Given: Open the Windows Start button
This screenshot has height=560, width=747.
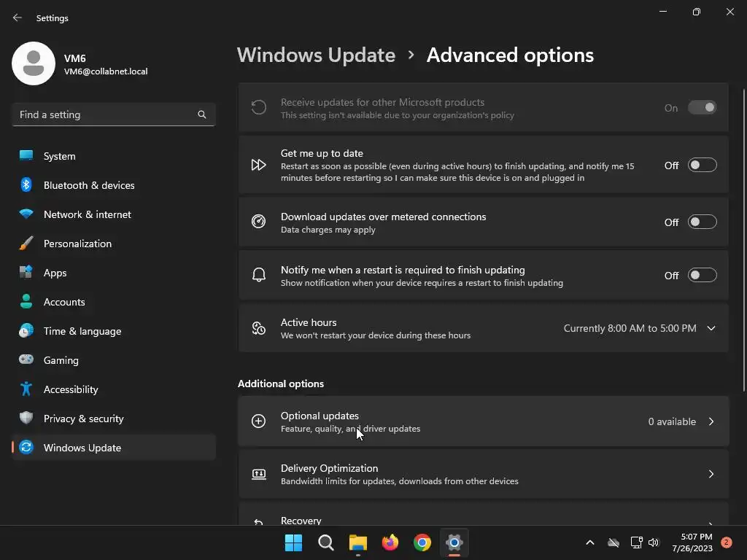Looking at the screenshot, I should tap(293, 542).
